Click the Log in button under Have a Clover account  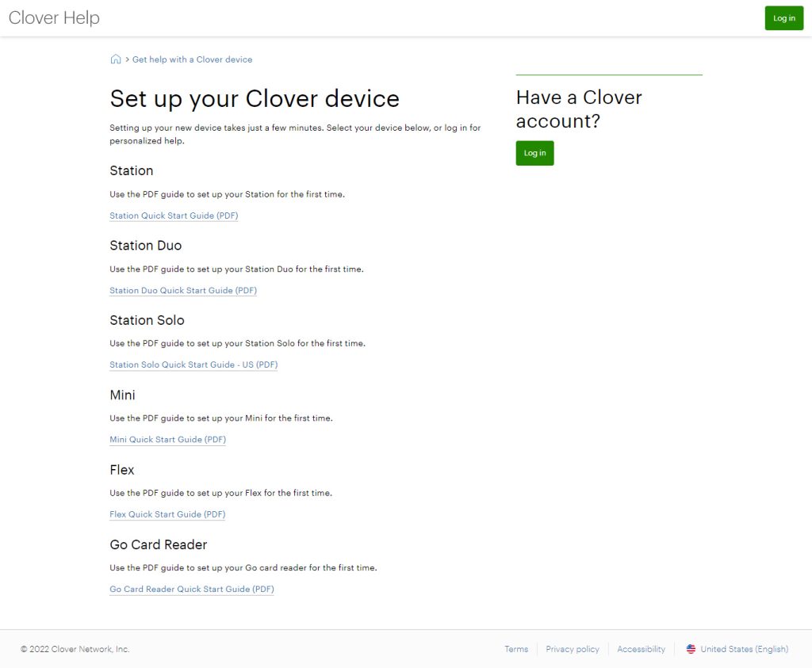click(534, 153)
